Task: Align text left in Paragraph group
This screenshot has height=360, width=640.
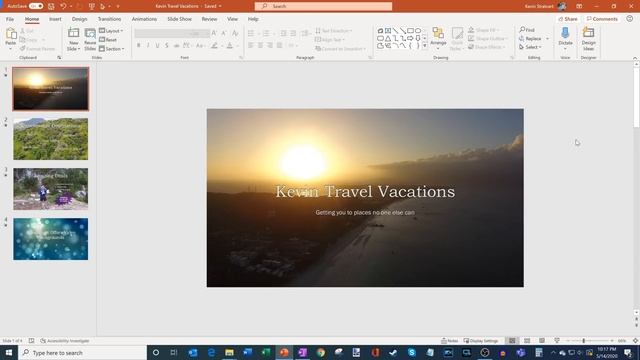Action: pos(251,46)
